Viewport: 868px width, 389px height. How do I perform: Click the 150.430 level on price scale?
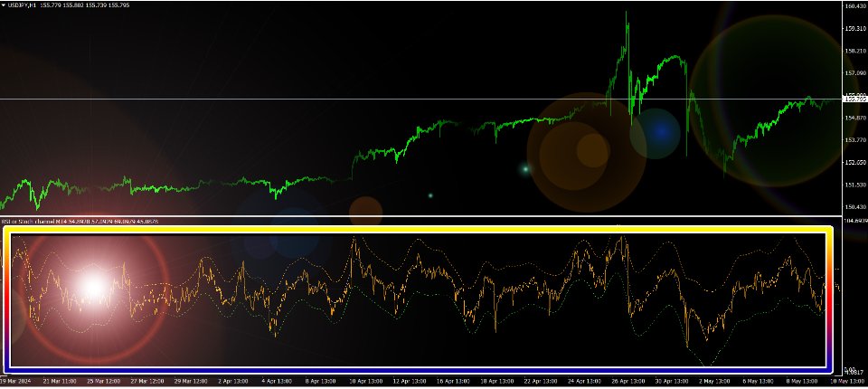pyautogui.click(x=854, y=207)
